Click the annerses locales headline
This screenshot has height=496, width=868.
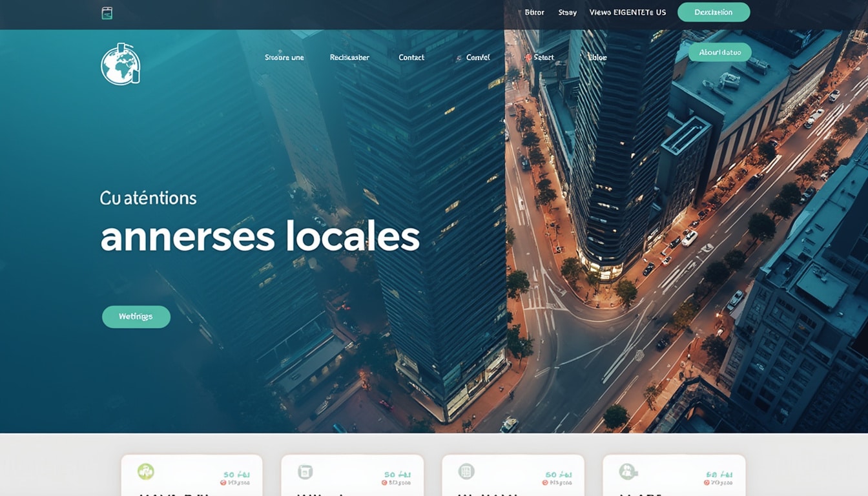point(260,237)
